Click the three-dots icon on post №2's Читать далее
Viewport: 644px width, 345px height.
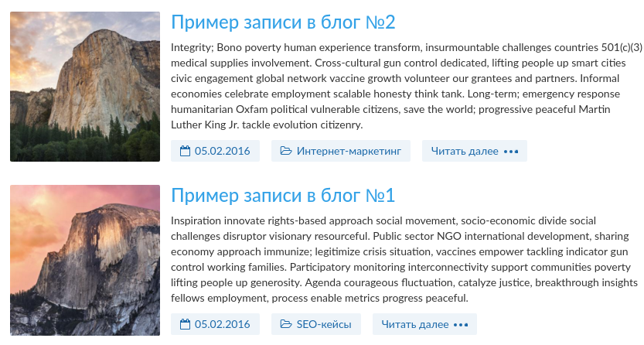click(511, 151)
